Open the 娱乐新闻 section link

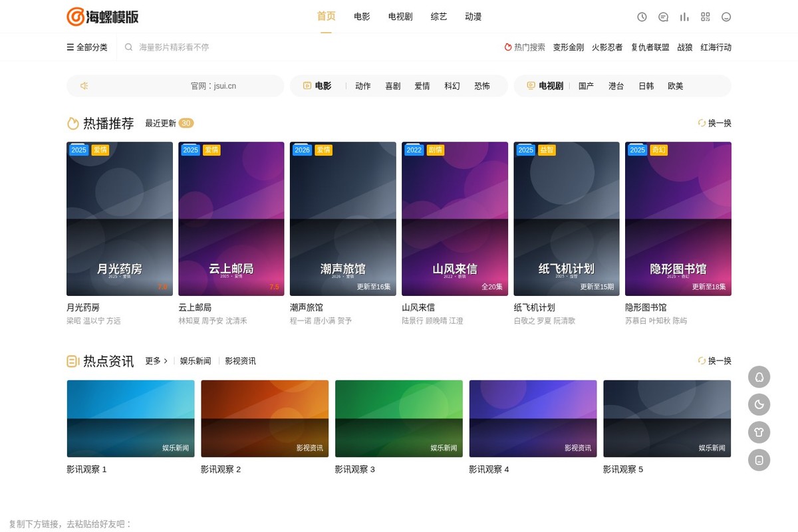point(196,361)
